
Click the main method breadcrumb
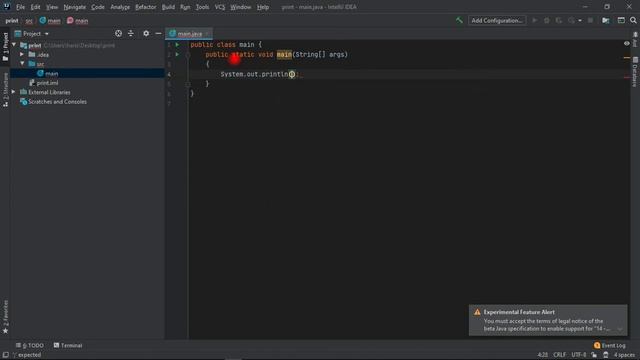point(78,20)
